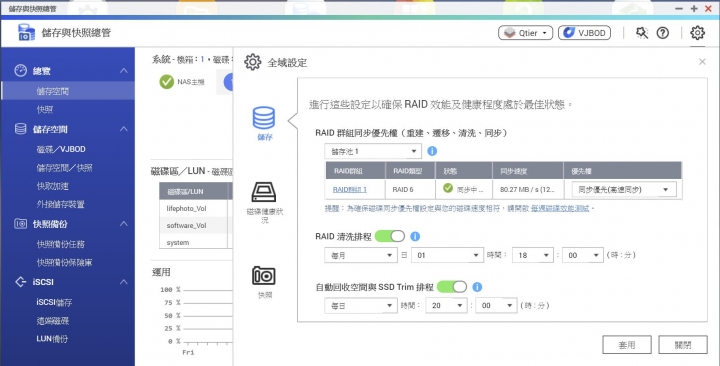Click info icon next to 儲存池 1 dropdown
Screen dimensions: 720x366
[432, 151]
